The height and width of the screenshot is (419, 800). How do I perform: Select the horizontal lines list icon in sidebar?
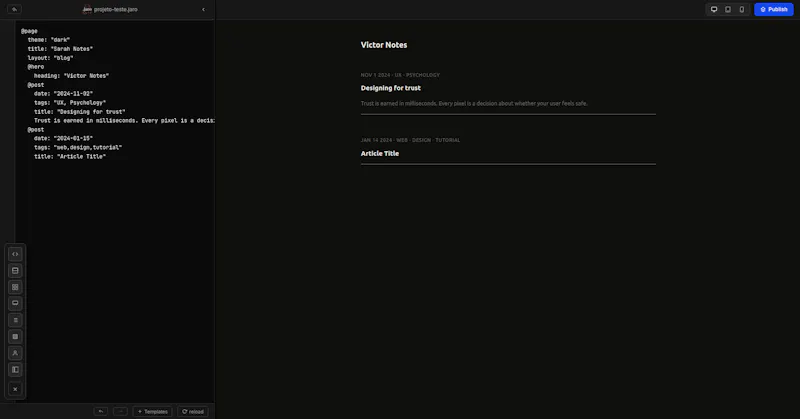coord(15,320)
